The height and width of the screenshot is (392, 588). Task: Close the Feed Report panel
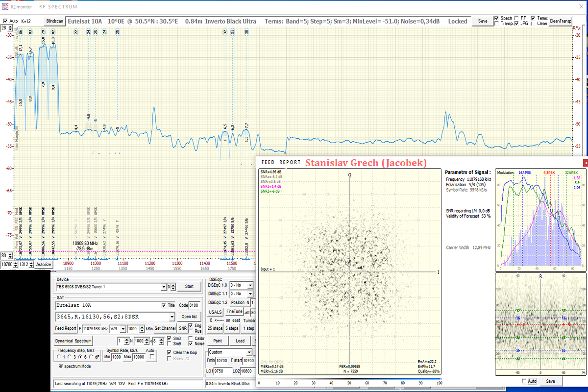click(585, 162)
